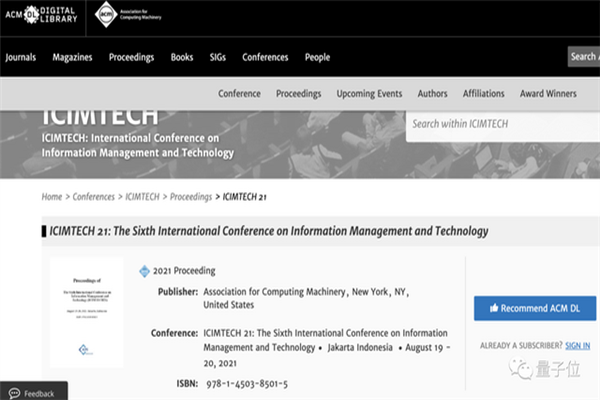Switch to the Conference tab
Image resolution: width=600 pixels, height=400 pixels.
click(239, 94)
